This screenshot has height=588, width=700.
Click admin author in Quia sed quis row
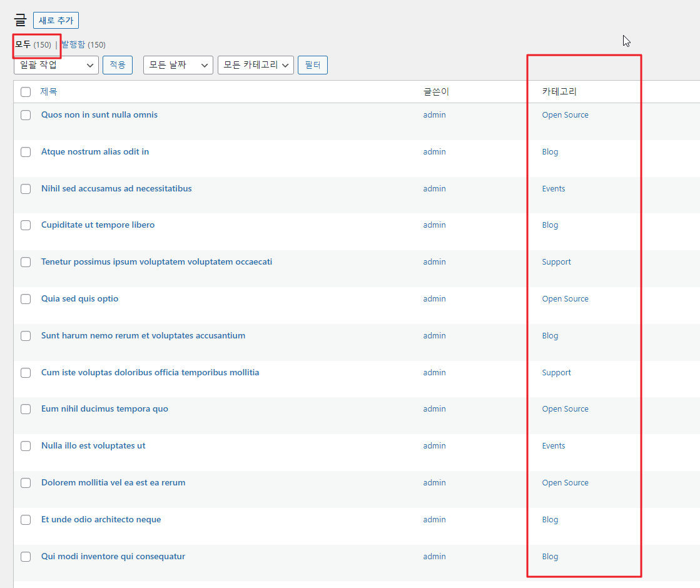coord(434,298)
